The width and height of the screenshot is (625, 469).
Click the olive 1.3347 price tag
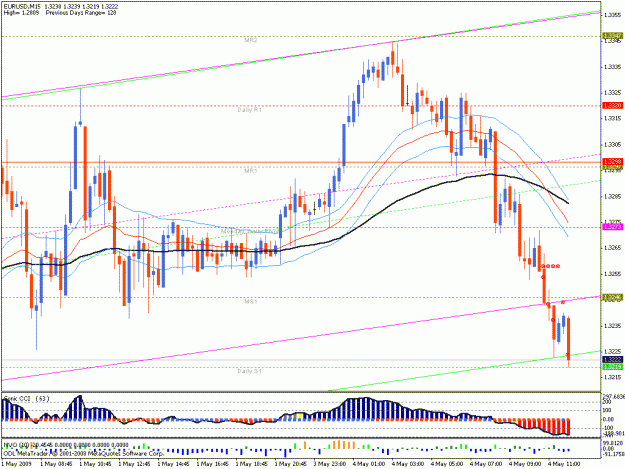tap(613, 36)
